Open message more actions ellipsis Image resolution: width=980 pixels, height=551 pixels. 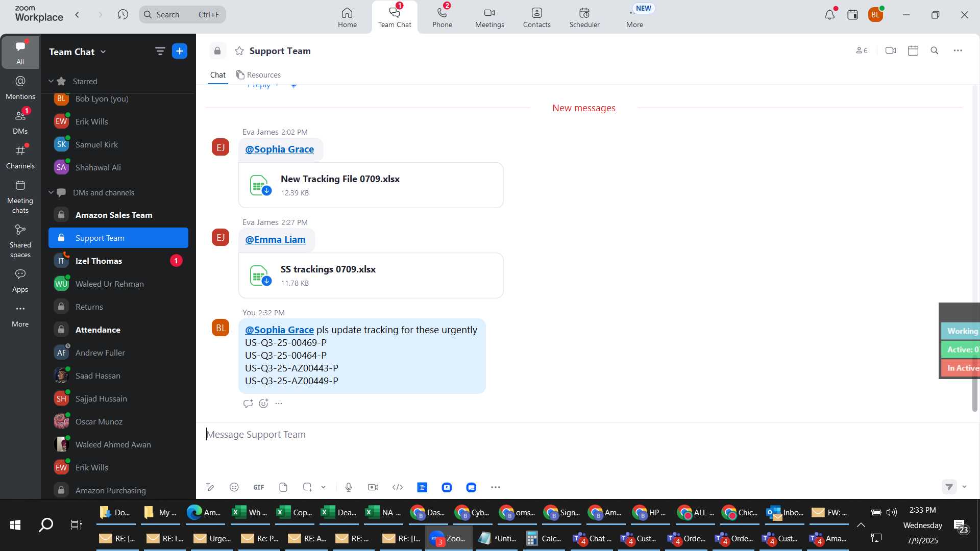coord(279,404)
